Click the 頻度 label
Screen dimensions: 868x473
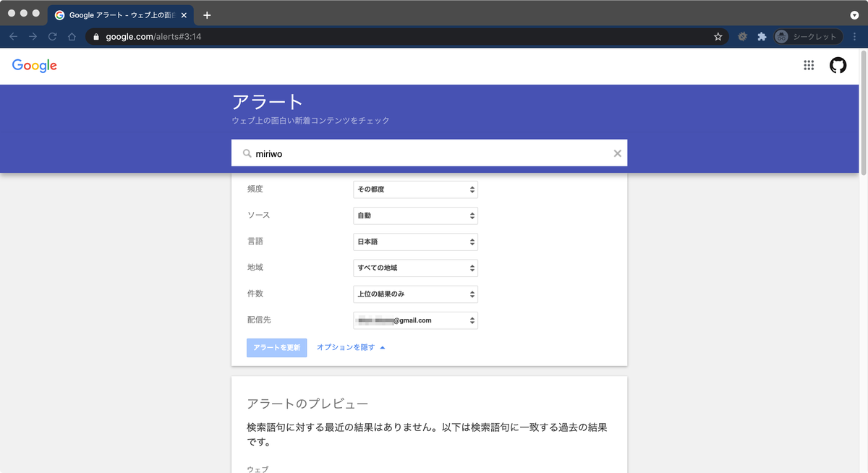pos(255,189)
